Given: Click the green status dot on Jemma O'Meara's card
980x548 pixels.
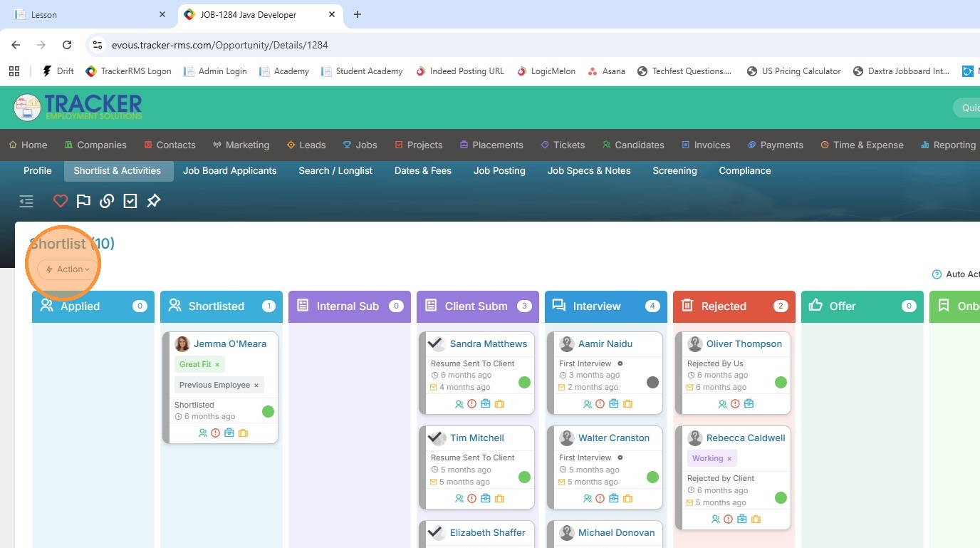Looking at the screenshot, I should 268,411.
